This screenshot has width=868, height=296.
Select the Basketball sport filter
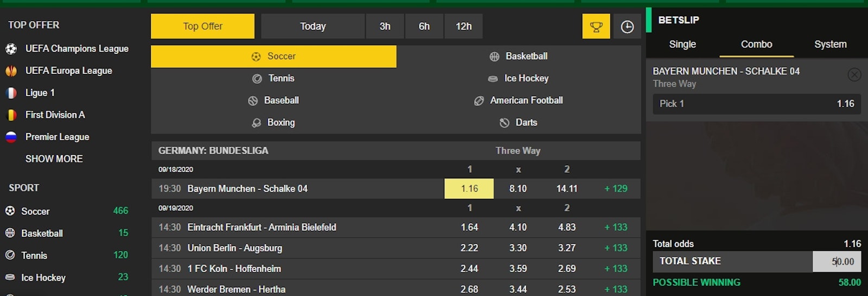click(x=519, y=56)
